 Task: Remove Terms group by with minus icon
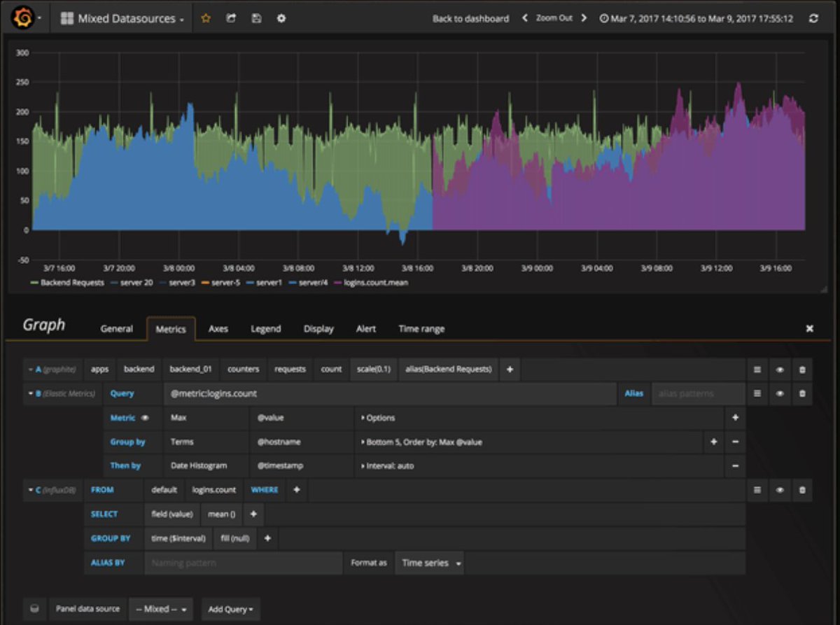coord(735,442)
